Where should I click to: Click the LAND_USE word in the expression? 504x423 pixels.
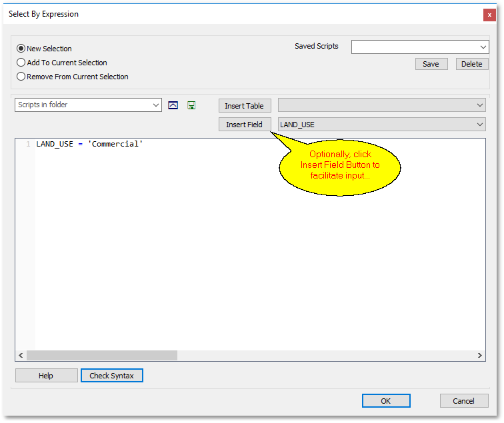[x=55, y=144]
